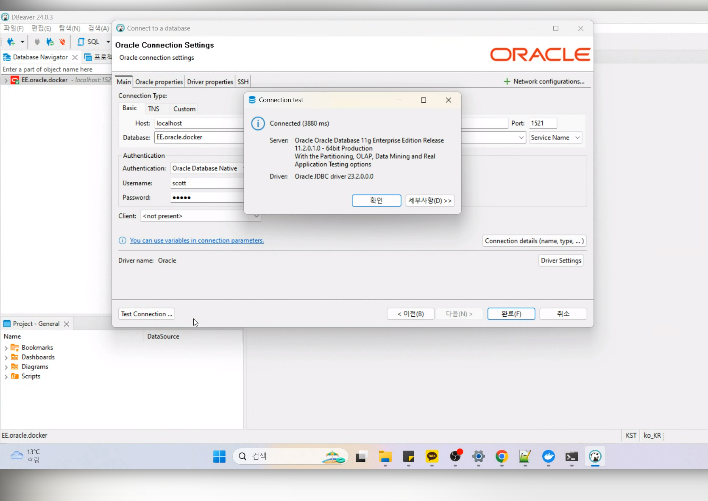
Task: Select the Main tab in connection settings
Action: click(124, 82)
